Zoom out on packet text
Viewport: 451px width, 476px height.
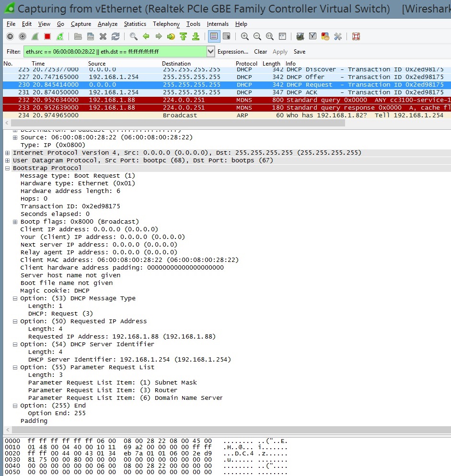257,37
